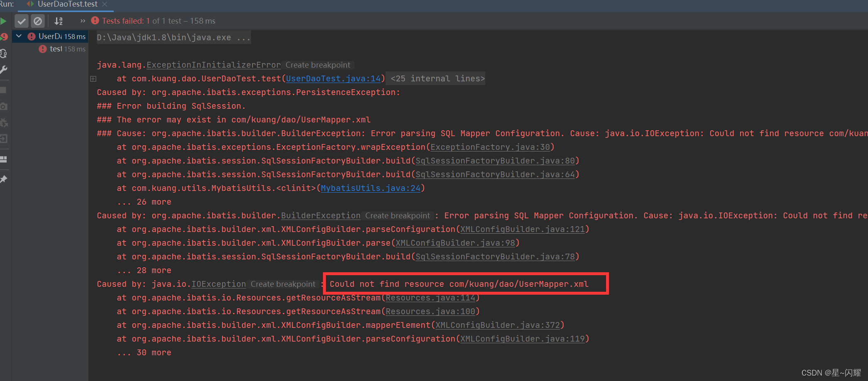Click the Restore Layout icon in sidebar
The image size is (868, 381).
[x=3, y=159]
